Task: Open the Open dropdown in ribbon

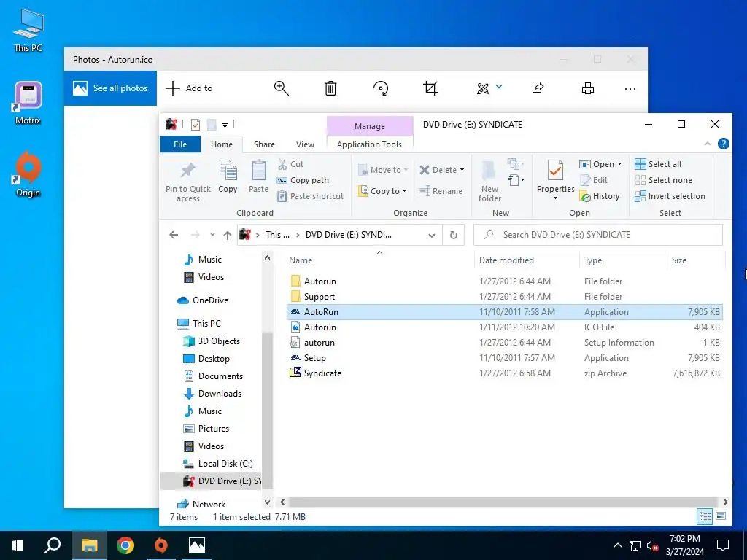Action: [601, 164]
